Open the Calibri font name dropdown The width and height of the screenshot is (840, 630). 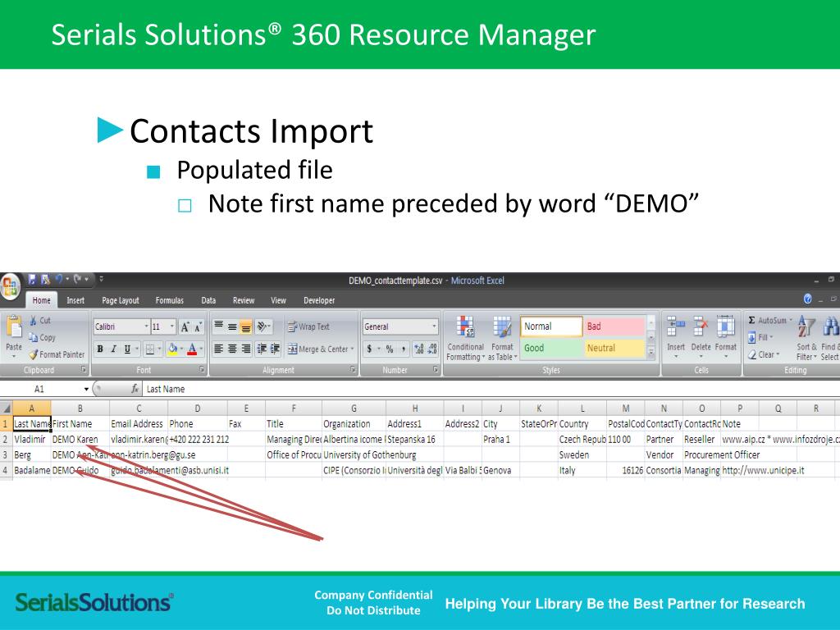point(146,326)
